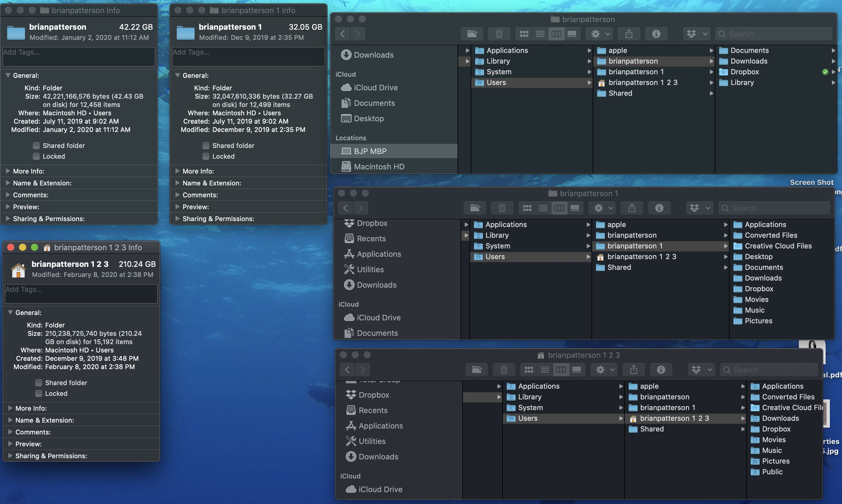Click Share icon in brianpatterson 1 window

click(632, 208)
